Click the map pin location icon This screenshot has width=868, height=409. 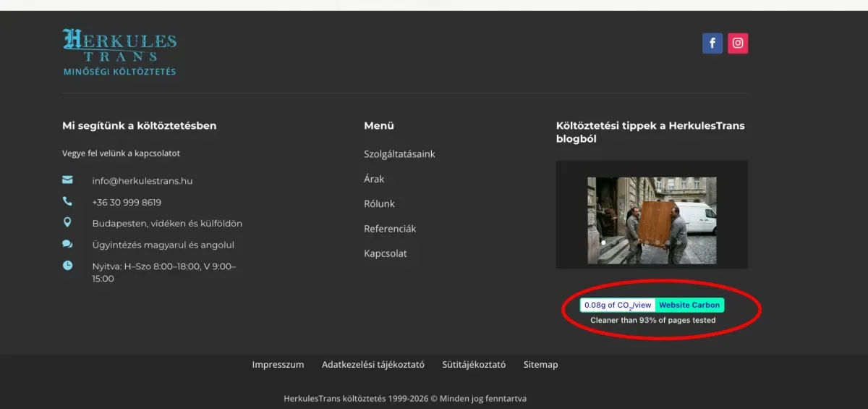tap(67, 222)
